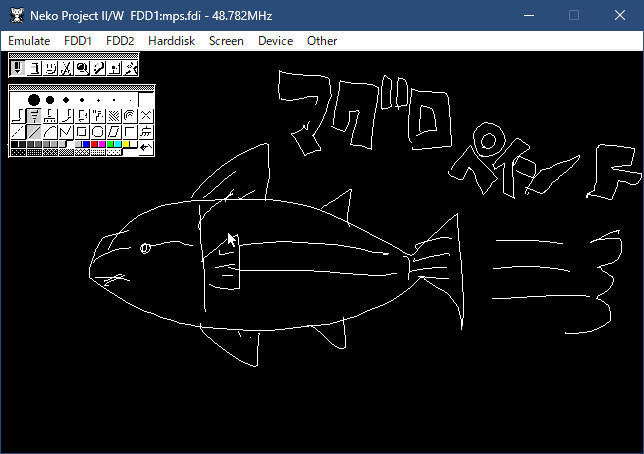Select the pen tool in top toolbar
The image size is (644, 454).
click(17, 68)
